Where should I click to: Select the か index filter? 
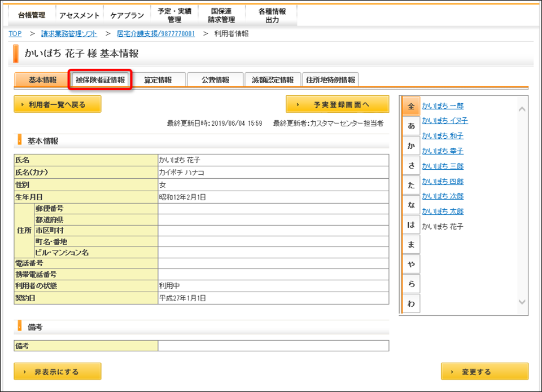(x=411, y=146)
